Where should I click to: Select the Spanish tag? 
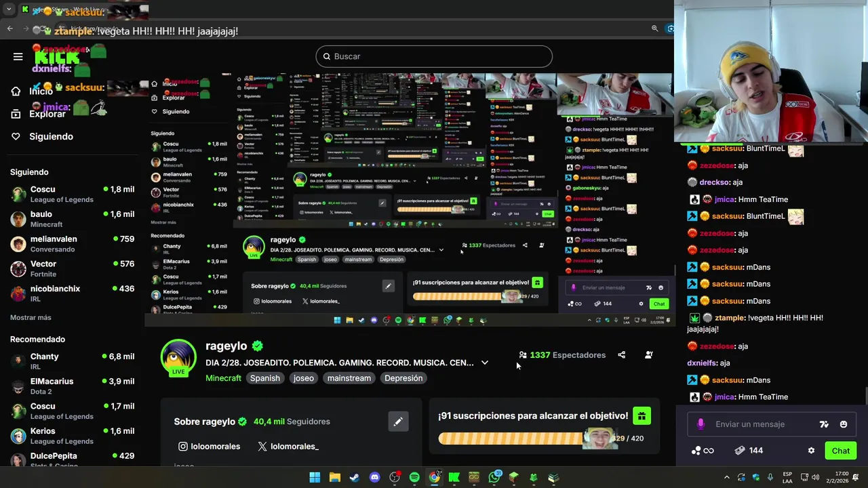[x=264, y=378]
